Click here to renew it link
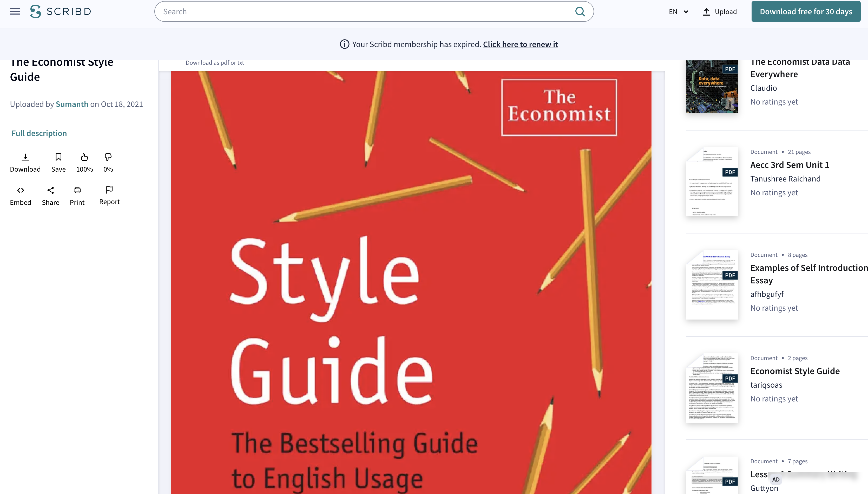Screen dimensions: 868x494 coord(520,44)
